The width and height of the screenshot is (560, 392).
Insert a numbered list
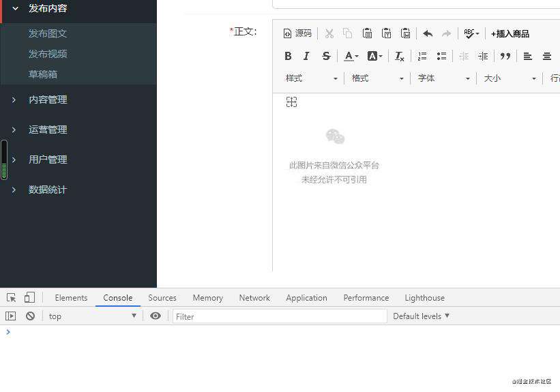pos(422,56)
